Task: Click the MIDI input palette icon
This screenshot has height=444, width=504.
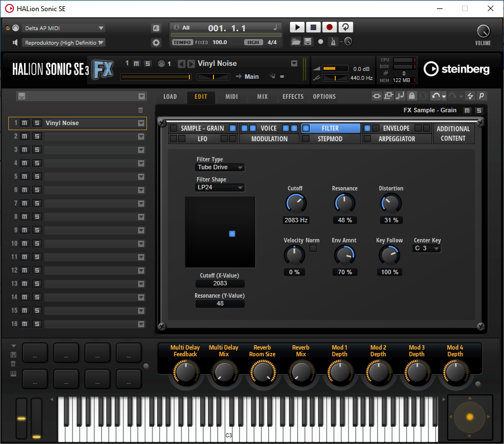Action: tap(16, 28)
